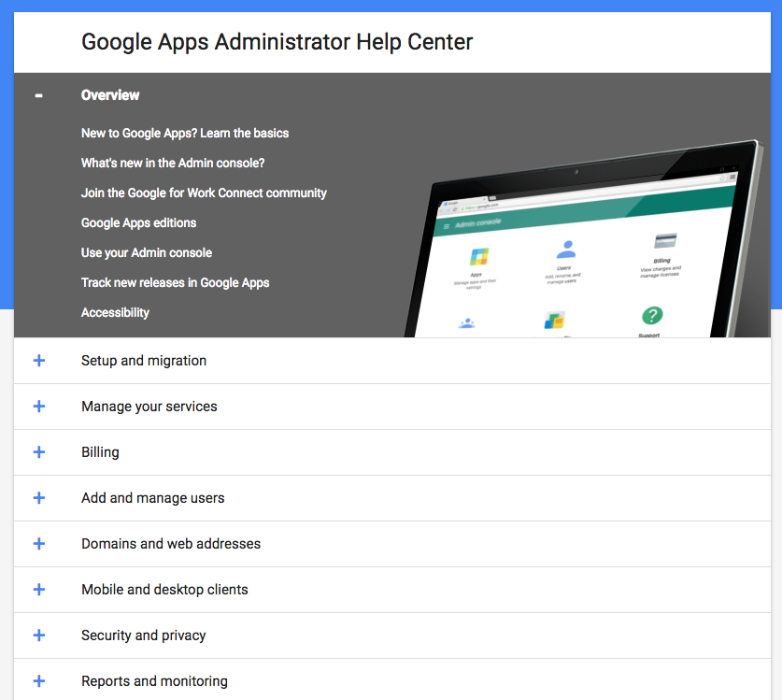Expand Add and manage users plus icon
The height and width of the screenshot is (700, 782).
tap(39, 498)
